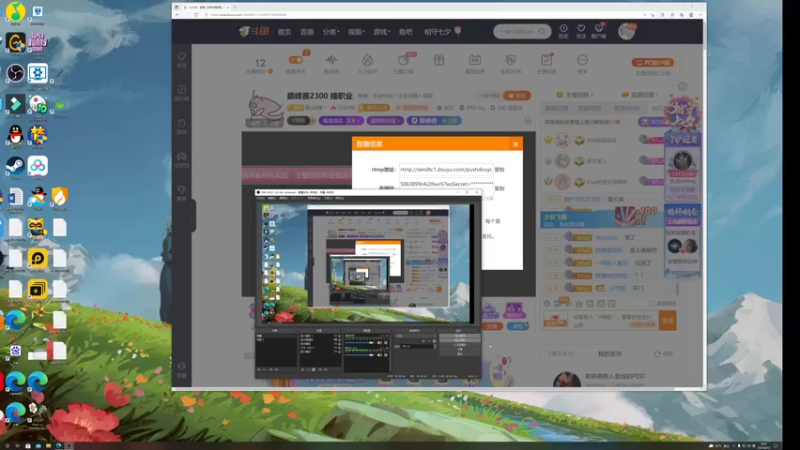Viewport: 800px width, 450px height.
Task: Open the Douyu logo homepage link
Action: pos(254,32)
